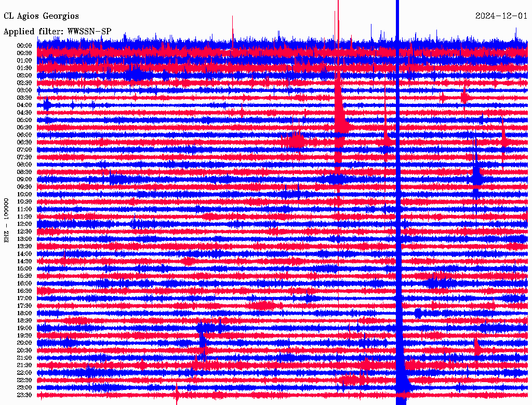Select the 12:00 time row label
This screenshot has height=405, width=532.
coord(24,224)
